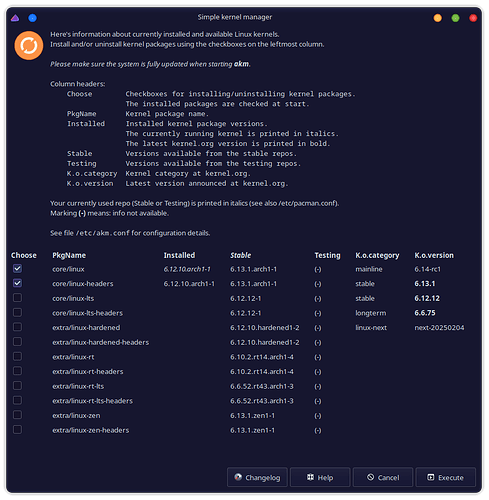
Task: Select the core/linux-headers package name
Action: click(x=83, y=284)
